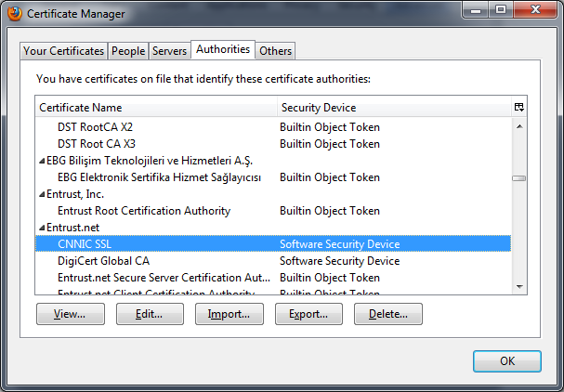Collapse the Entrust.net group

pyautogui.click(x=42, y=228)
